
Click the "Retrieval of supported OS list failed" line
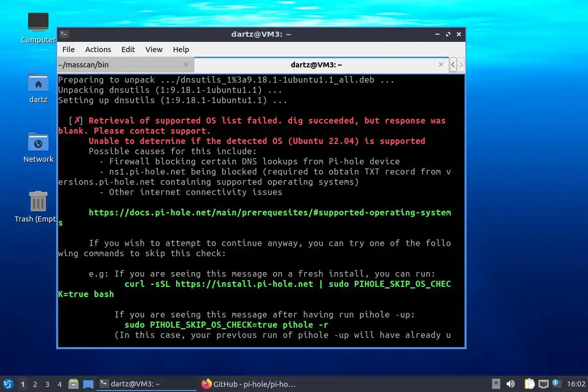coord(267,121)
